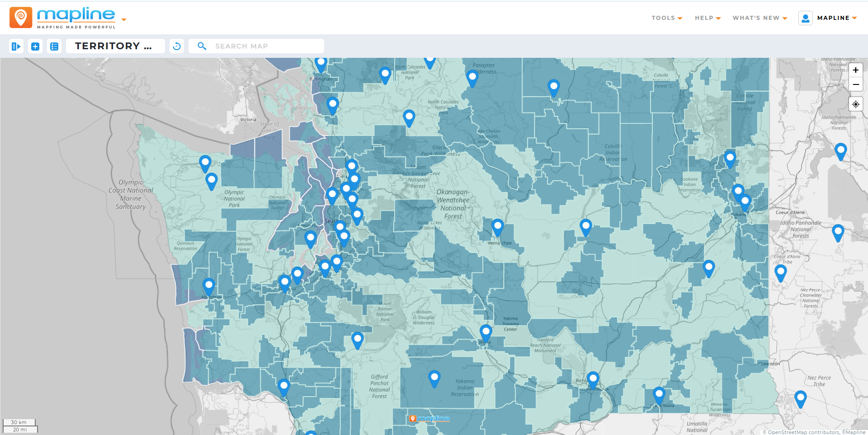
Task: Click the Search Map input field
Action: (x=256, y=46)
